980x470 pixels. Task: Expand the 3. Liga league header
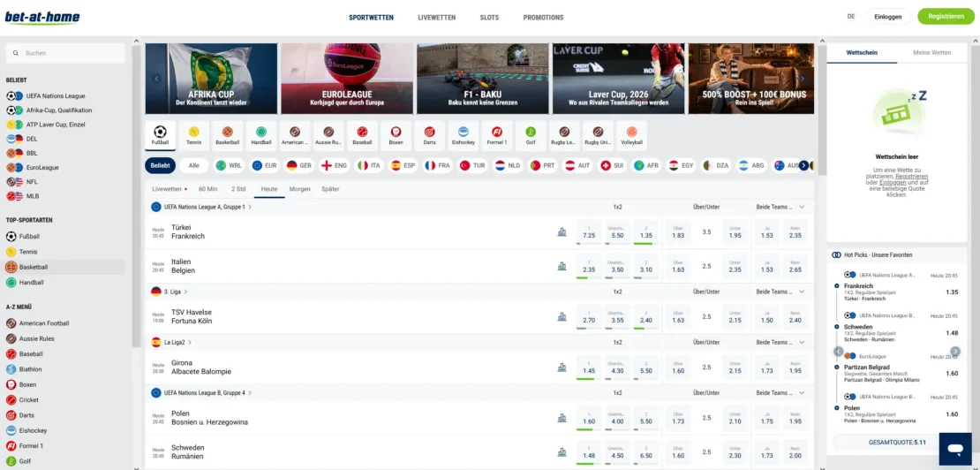pyautogui.click(x=170, y=292)
